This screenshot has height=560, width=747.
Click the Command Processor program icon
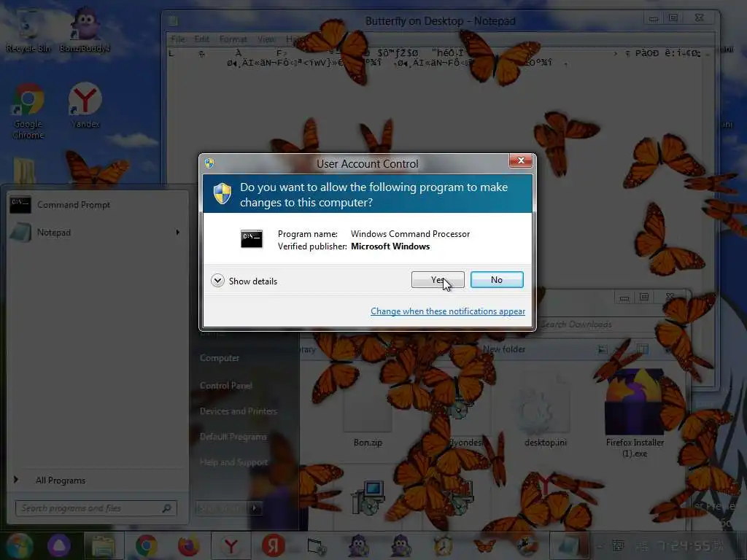pyautogui.click(x=252, y=238)
